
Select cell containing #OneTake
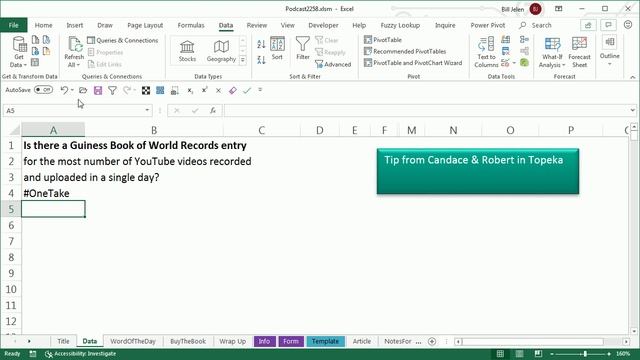53,193
